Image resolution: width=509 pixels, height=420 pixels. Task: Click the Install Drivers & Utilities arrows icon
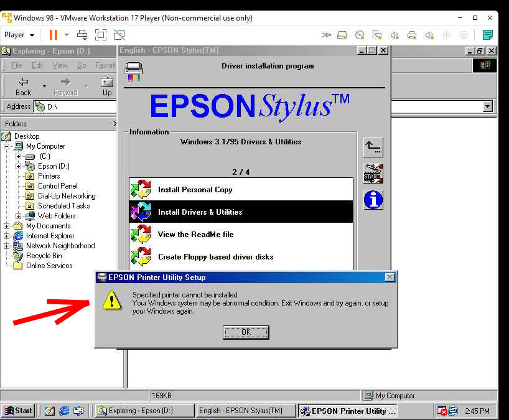coord(141,212)
